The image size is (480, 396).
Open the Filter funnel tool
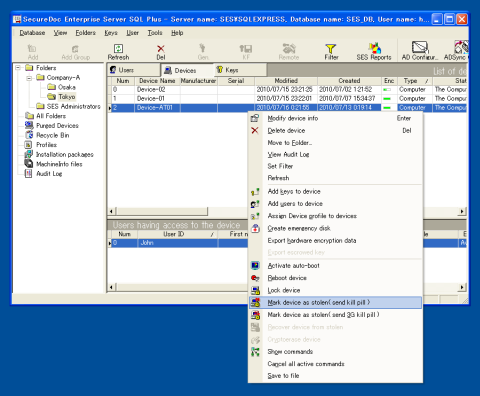331,49
